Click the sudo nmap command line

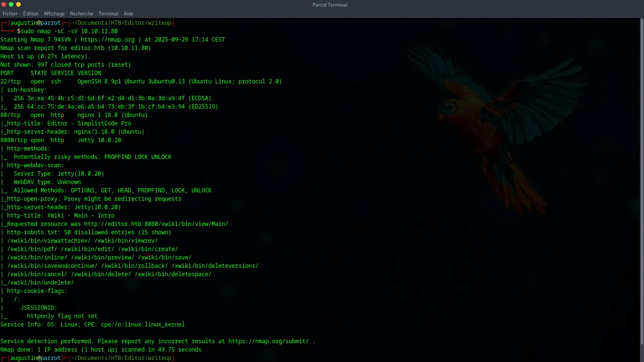pyautogui.click(x=67, y=31)
